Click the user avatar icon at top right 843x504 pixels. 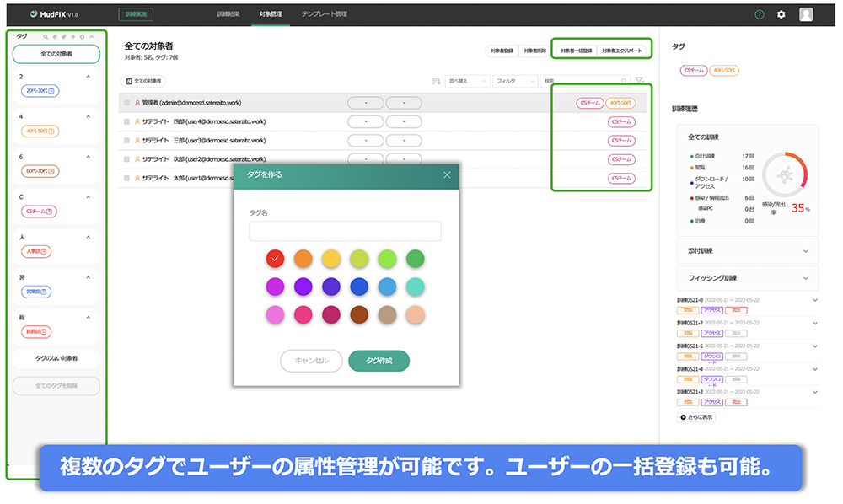(x=806, y=14)
